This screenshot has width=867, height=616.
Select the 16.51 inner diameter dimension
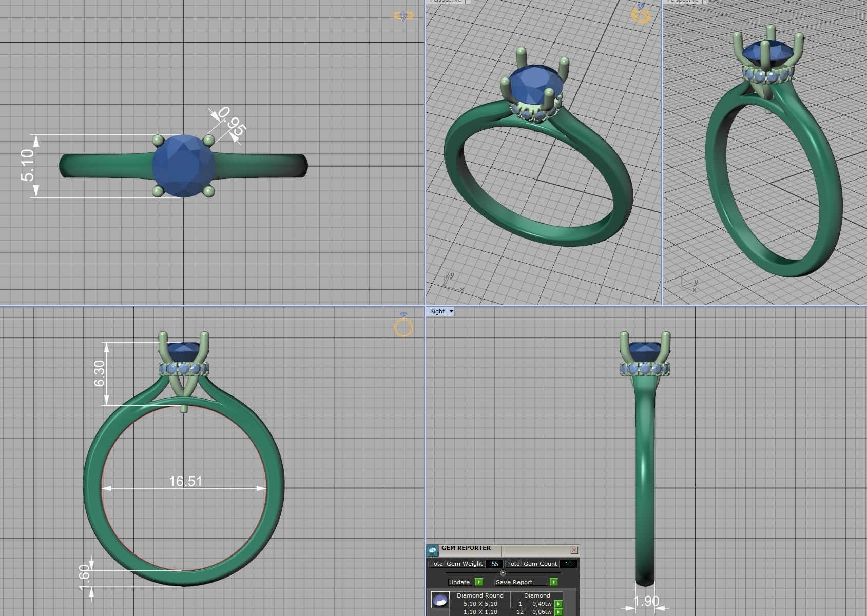pyautogui.click(x=185, y=481)
